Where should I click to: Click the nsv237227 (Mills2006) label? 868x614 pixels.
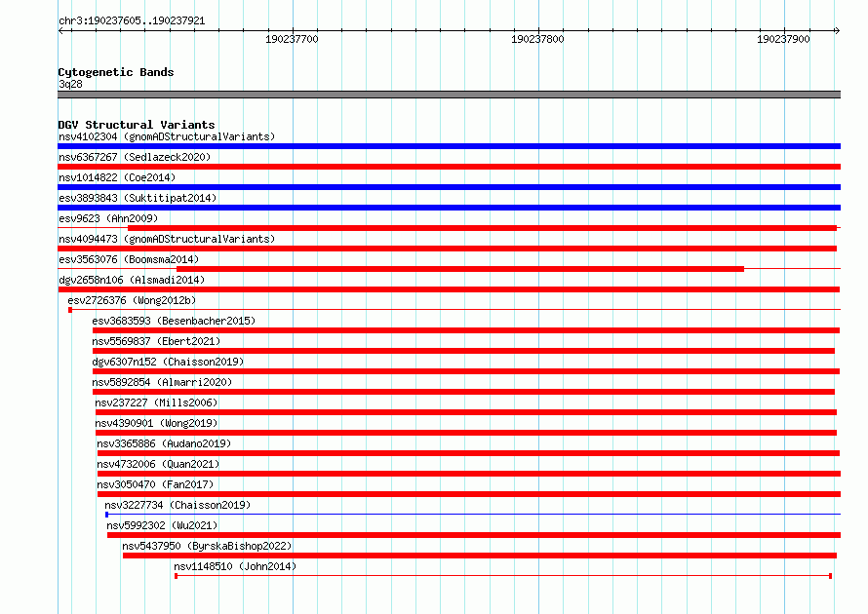point(156,403)
